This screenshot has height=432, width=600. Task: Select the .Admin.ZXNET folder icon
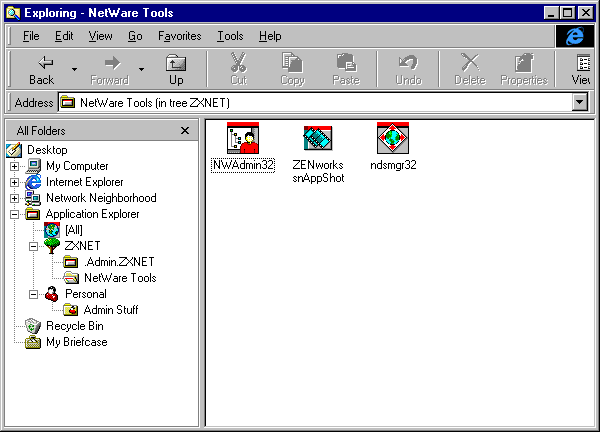(70, 262)
